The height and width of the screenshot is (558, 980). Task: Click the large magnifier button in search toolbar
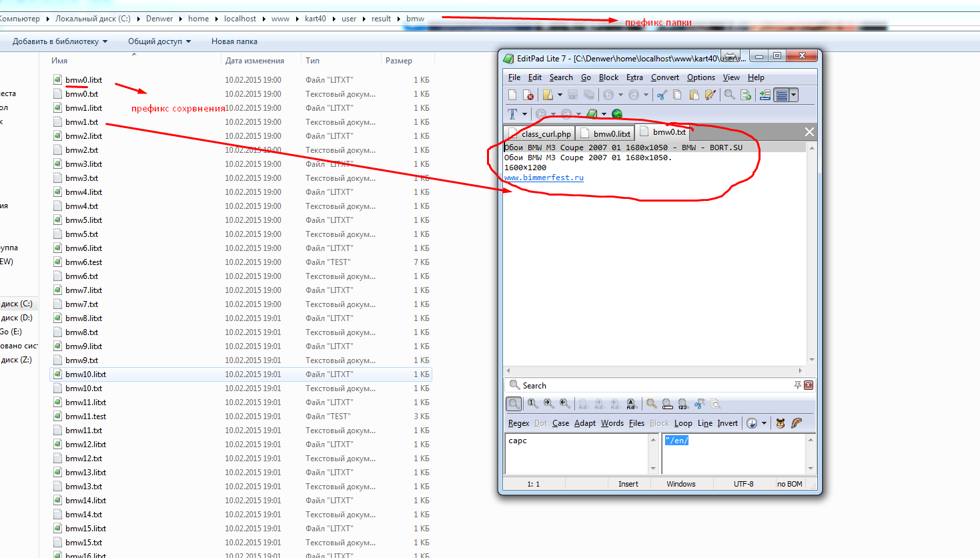(514, 403)
